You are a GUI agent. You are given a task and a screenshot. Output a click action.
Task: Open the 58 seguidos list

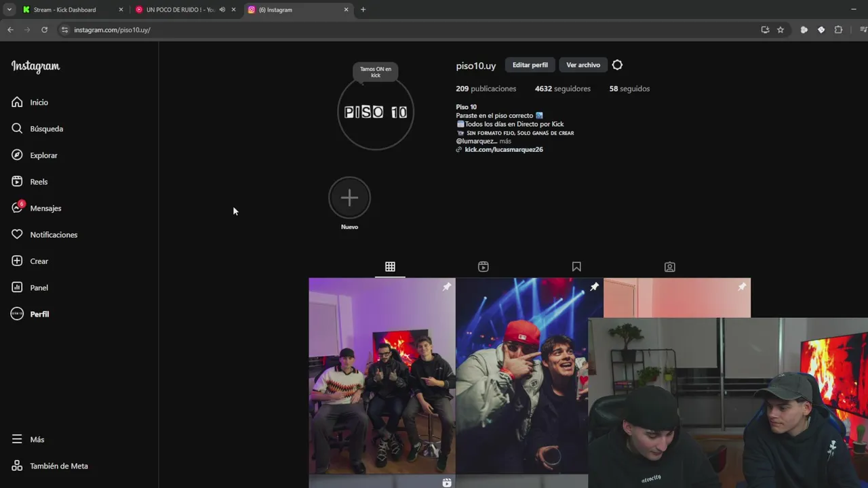(629, 89)
